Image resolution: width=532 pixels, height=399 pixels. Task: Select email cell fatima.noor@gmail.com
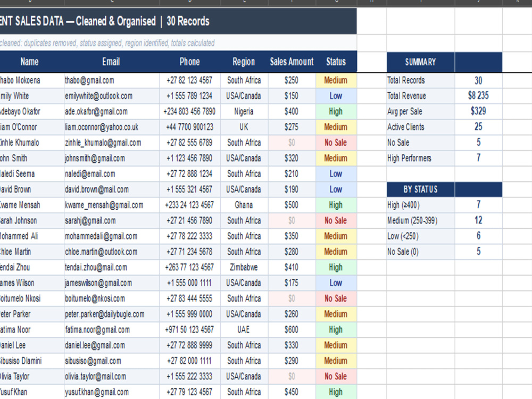click(112, 330)
